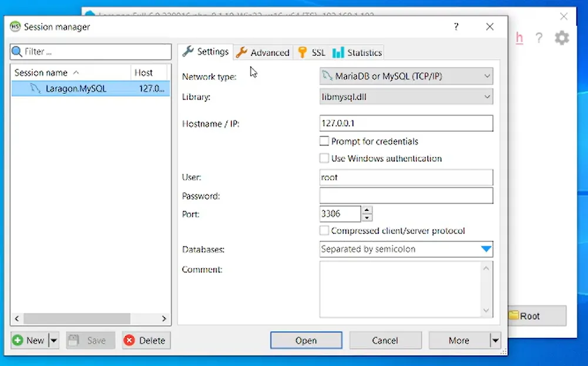Click the pink 'h' icon in Laragon window
Screen dimensions: 588x366
tap(519, 38)
